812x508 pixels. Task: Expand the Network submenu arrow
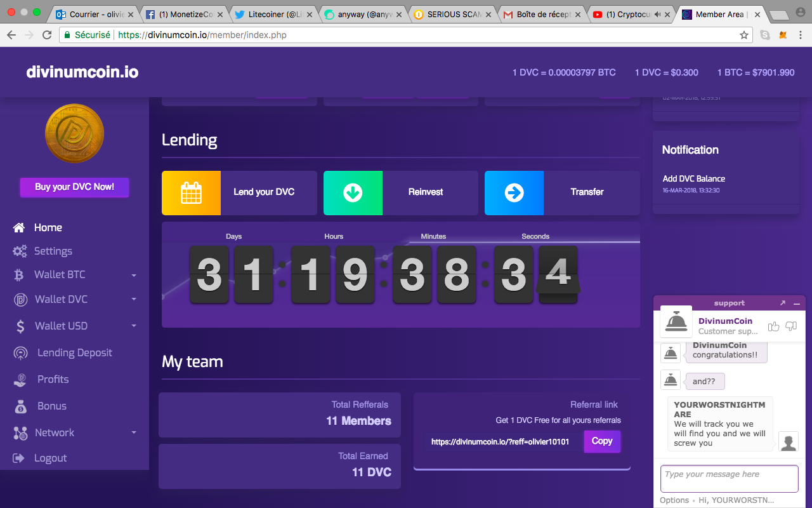point(134,433)
